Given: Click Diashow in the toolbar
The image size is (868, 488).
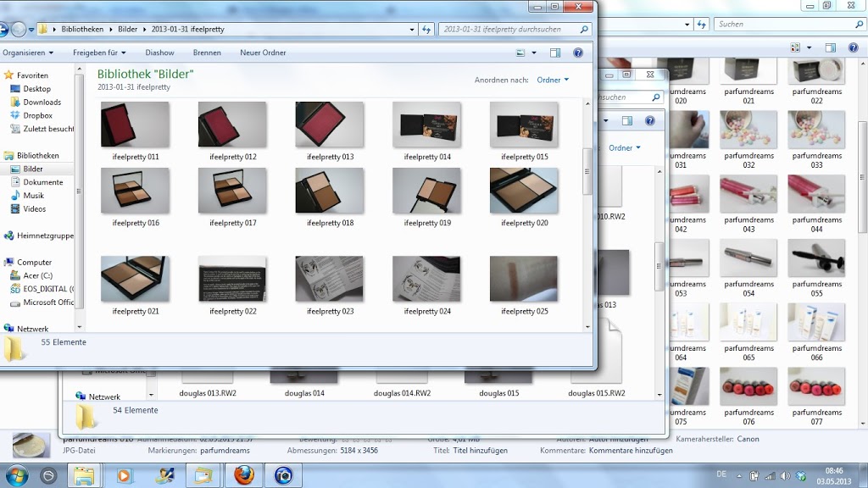Looking at the screenshot, I should (x=159, y=53).
